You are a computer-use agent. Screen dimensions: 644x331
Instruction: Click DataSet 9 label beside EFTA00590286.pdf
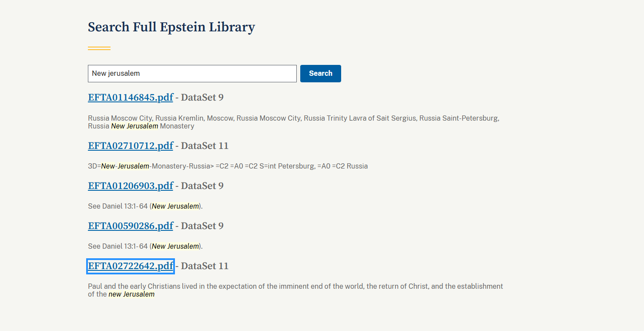click(202, 226)
